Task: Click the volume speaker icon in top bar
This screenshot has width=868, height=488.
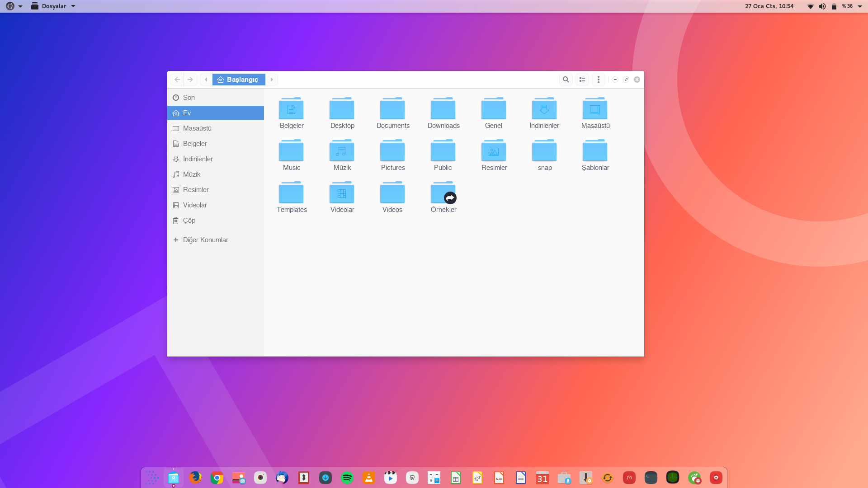Action: (x=822, y=6)
